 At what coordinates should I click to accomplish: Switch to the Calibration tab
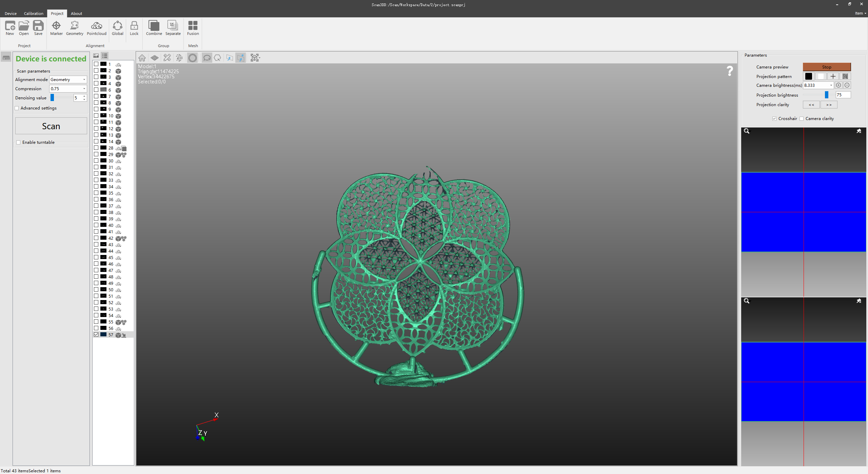[x=34, y=14]
